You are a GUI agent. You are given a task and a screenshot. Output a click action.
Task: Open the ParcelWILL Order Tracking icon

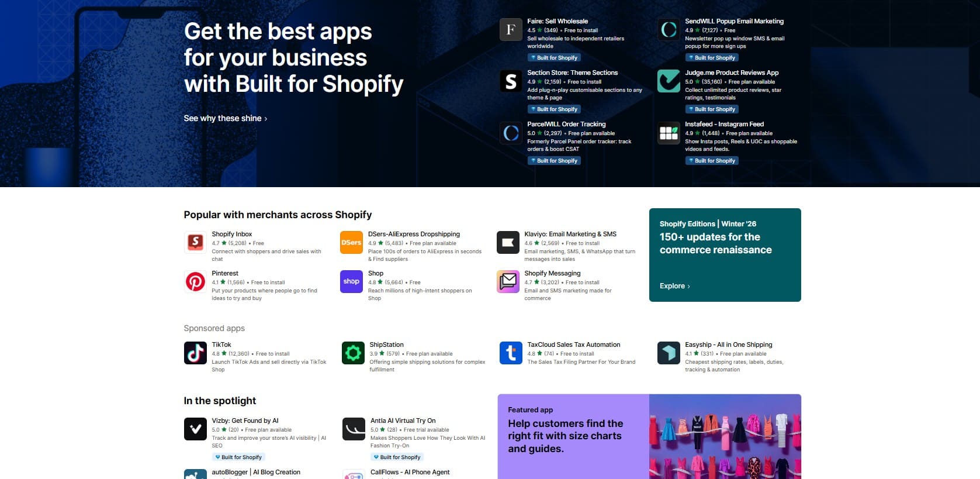coord(511,133)
